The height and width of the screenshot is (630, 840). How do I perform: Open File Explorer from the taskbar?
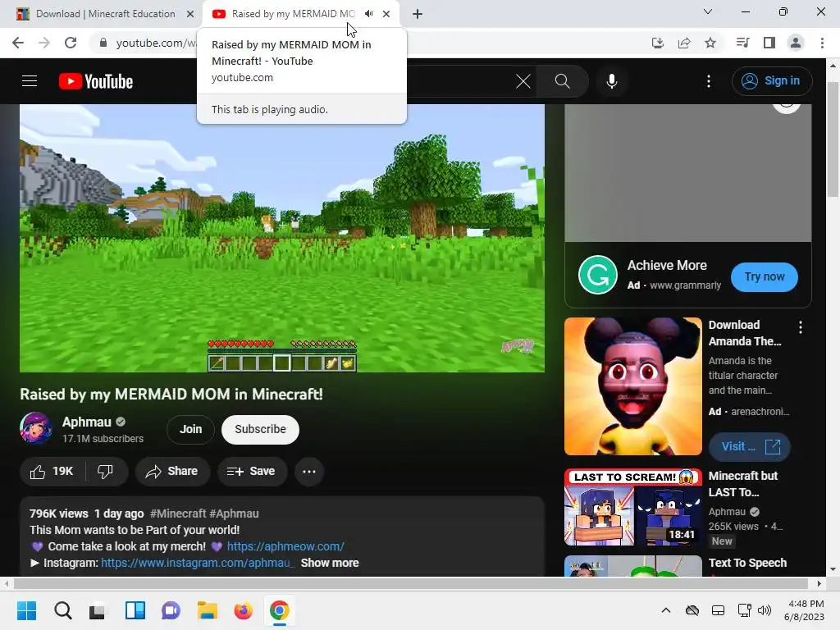[207, 610]
